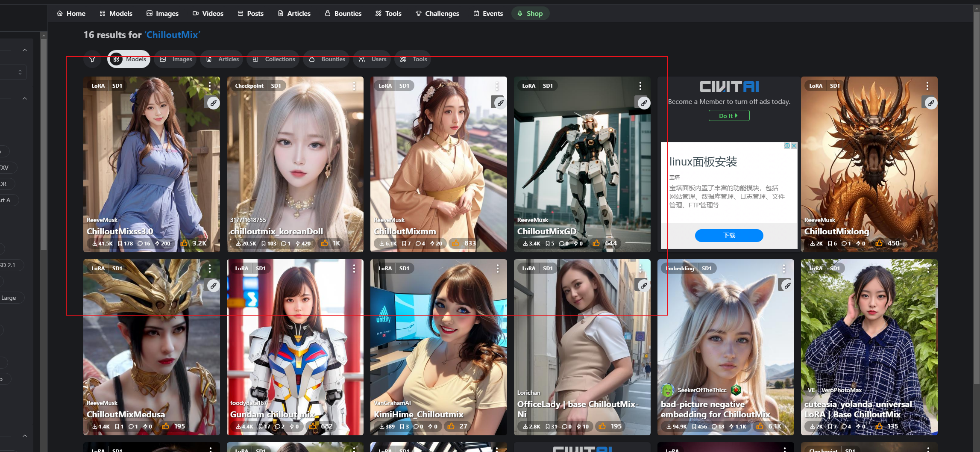The width and height of the screenshot is (980, 452).
Task: Click link icon on ChilloutMixGD card
Action: (x=644, y=103)
